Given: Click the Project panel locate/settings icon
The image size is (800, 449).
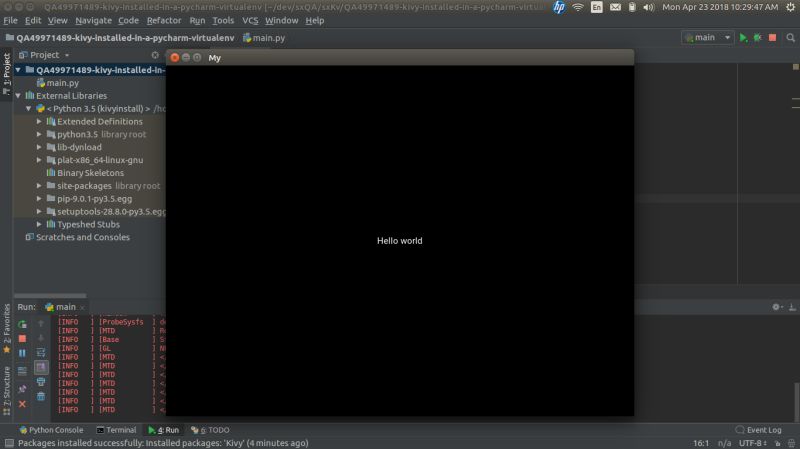Looking at the screenshot, I should [x=155, y=55].
